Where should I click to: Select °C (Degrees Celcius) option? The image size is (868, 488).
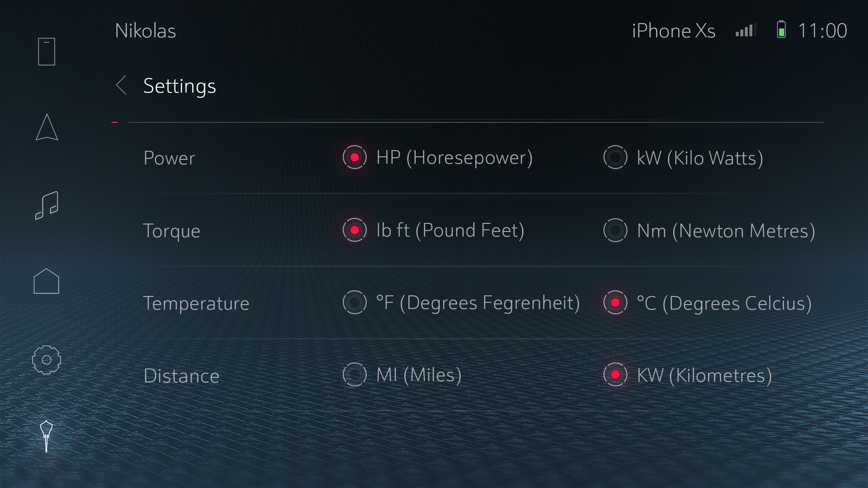615,302
